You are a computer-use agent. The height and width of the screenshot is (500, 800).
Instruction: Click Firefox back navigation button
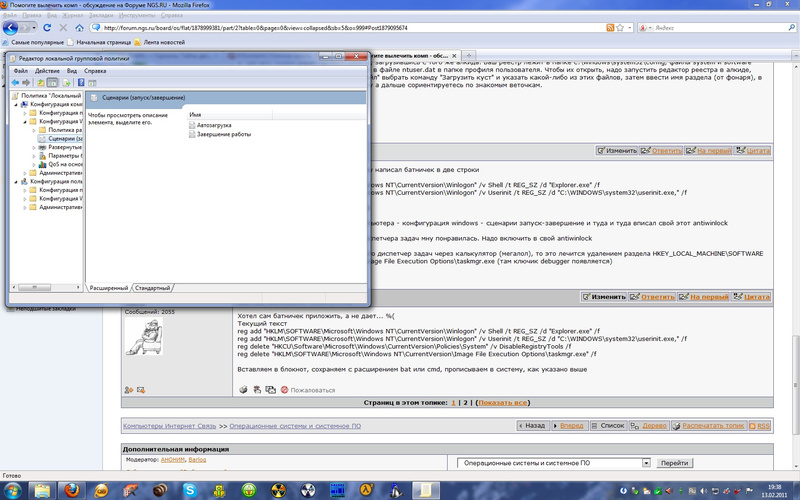click(x=10, y=28)
